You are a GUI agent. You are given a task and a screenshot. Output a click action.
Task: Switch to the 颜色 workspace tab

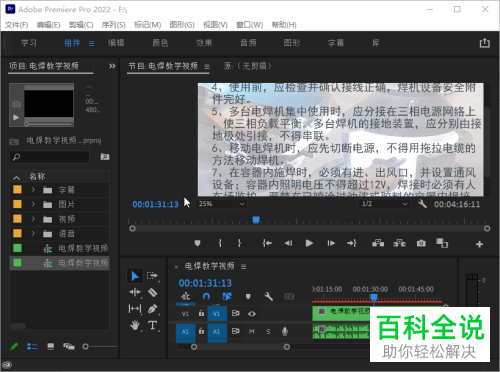[x=160, y=43]
